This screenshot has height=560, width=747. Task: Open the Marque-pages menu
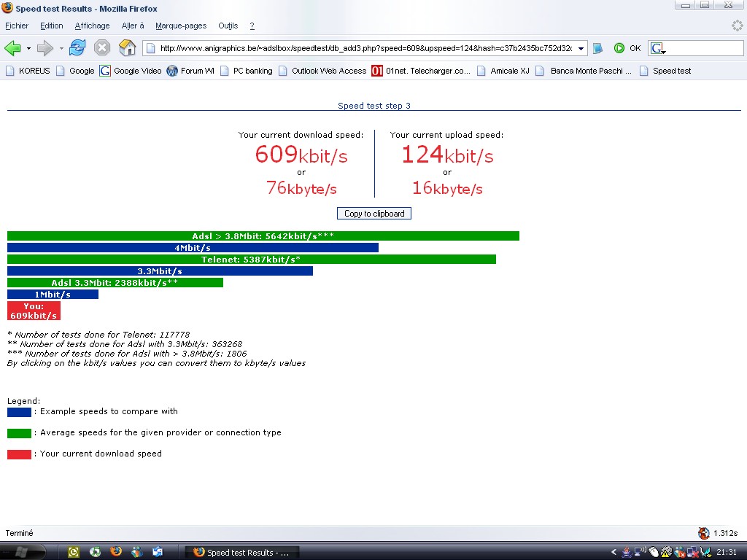tap(181, 26)
